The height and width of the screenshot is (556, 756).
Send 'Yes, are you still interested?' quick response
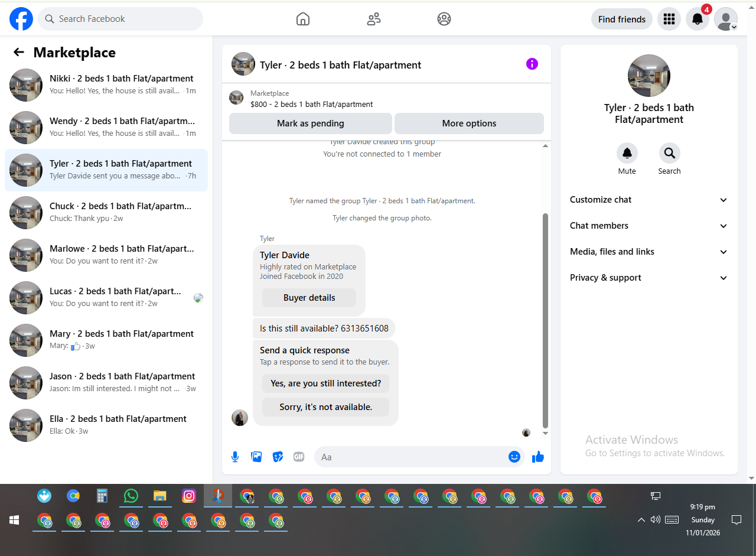click(x=326, y=383)
